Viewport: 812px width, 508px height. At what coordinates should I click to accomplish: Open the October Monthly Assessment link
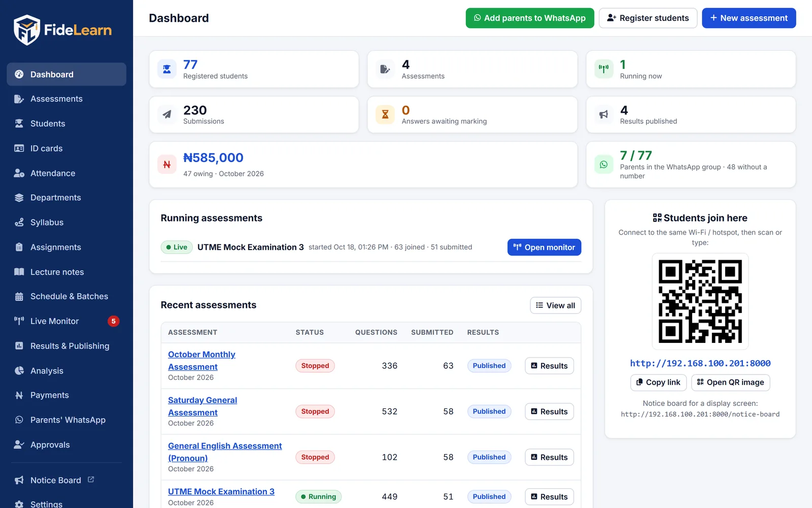(201, 361)
